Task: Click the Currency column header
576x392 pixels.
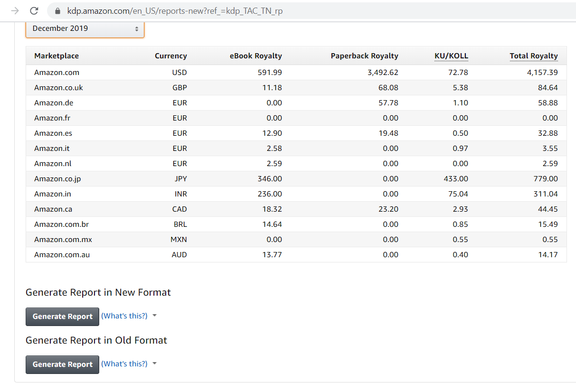Action: (171, 56)
